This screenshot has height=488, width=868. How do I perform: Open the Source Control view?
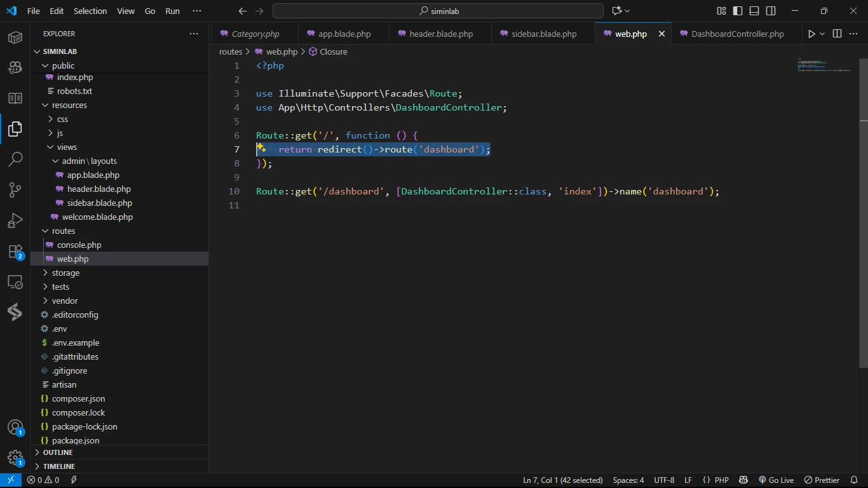[x=15, y=189]
